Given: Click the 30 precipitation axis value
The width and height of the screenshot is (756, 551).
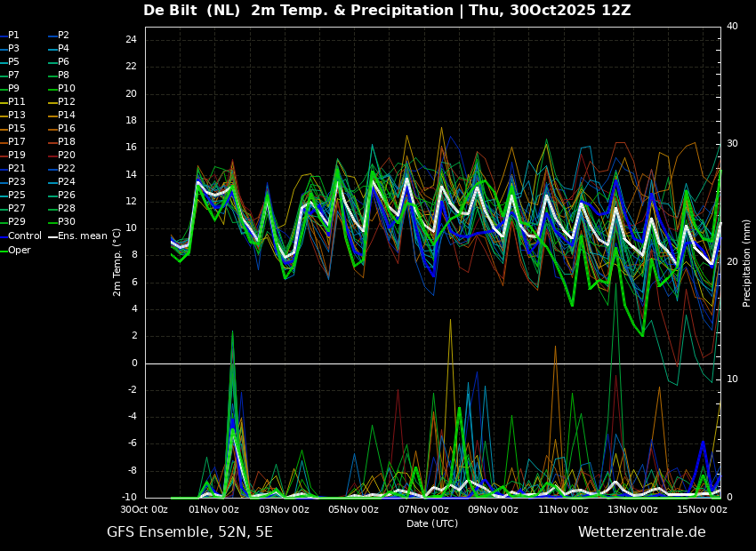Looking at the screenshot, I should pyautogui.click(x=732, y=144).
